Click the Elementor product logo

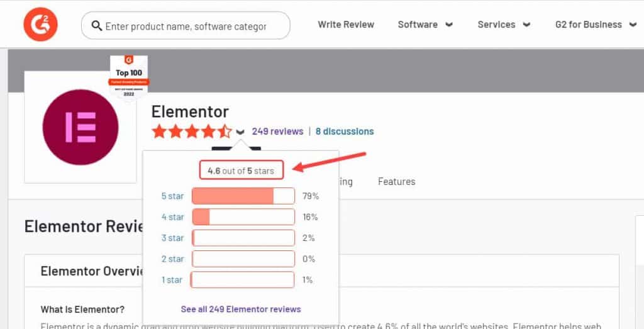[80, 127]
